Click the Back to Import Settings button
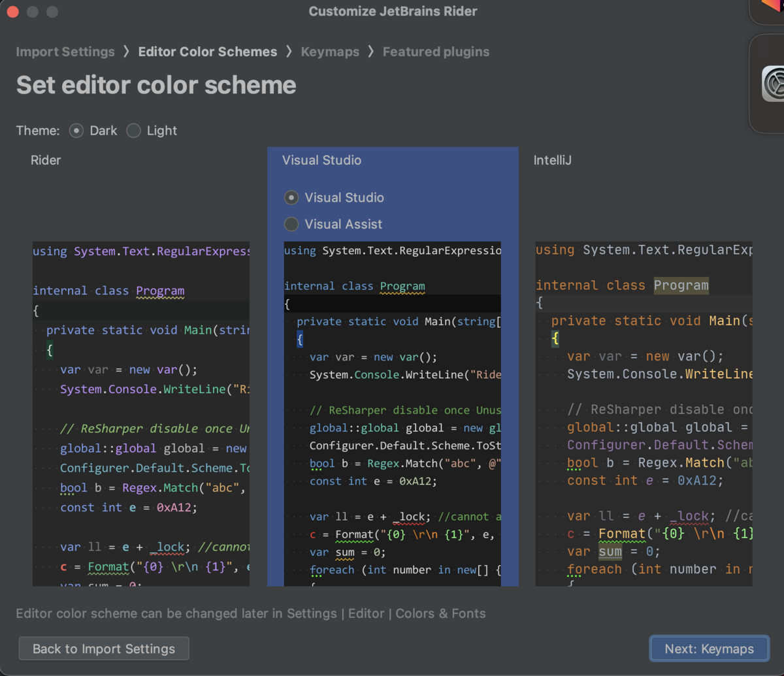The image size is (784, 676). tap(104, 649)
